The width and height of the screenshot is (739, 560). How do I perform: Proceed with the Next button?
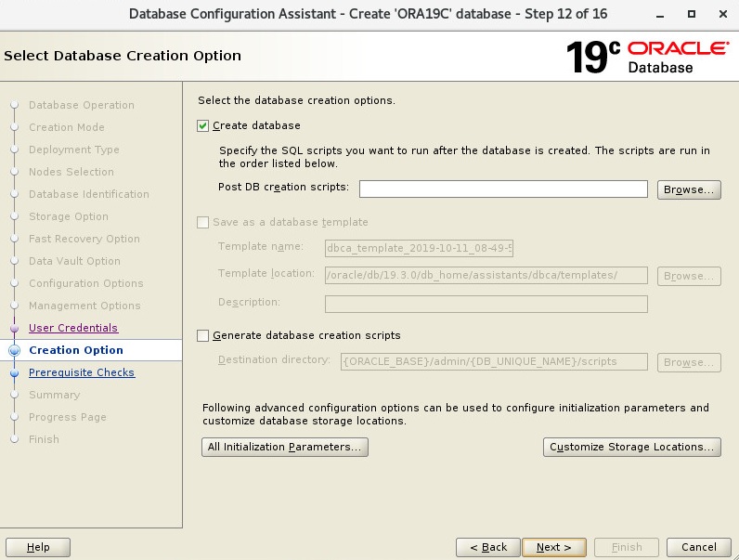[554, 547]
